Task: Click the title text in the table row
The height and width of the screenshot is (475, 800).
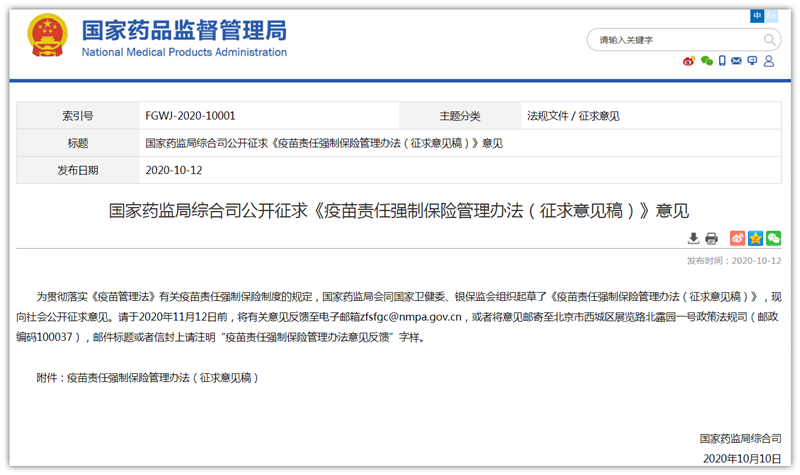Action: point(324,143)
